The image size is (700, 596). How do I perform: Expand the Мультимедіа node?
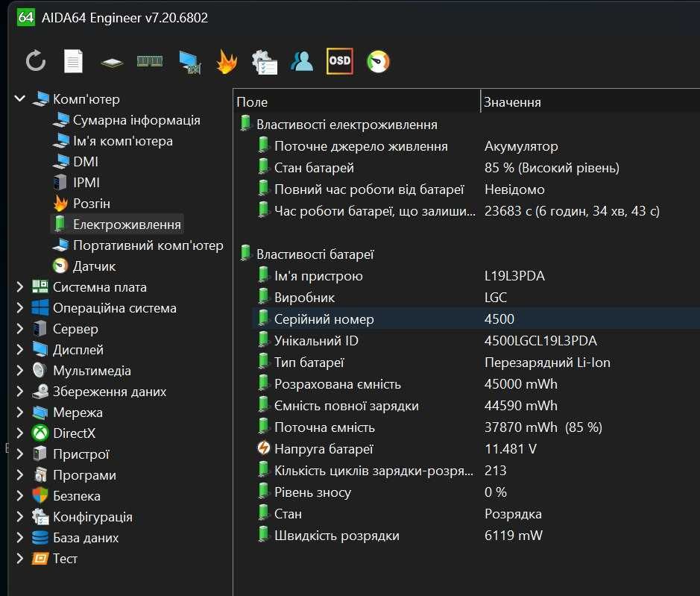[19, 371]
